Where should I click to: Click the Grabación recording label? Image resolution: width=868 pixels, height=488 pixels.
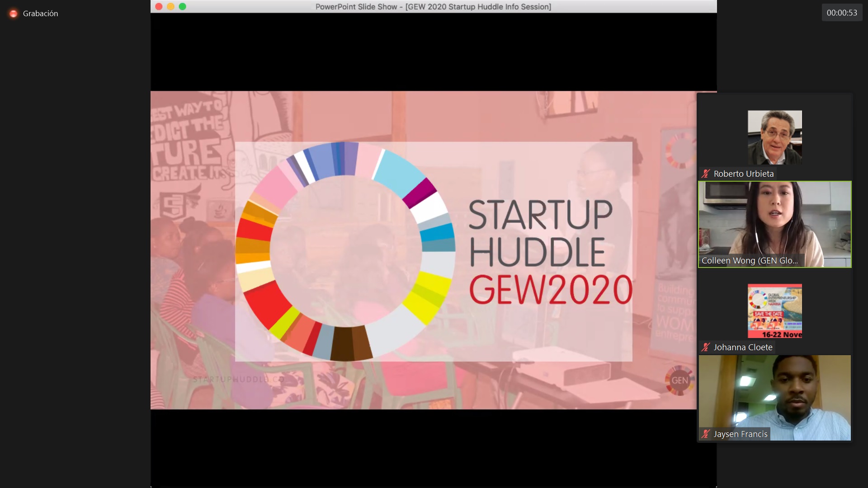(x=40, y=14)
